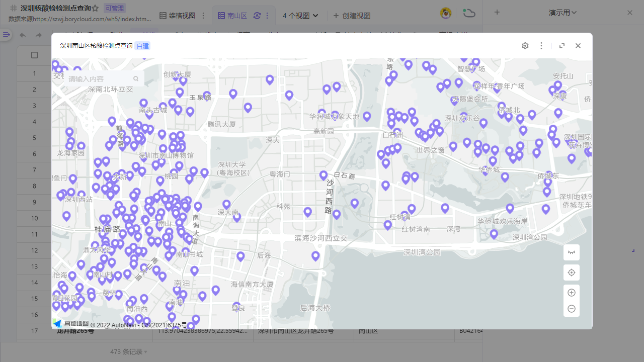Click the 可管理 permission badge
The image size is (644, 362).
(x=115, y=9)
